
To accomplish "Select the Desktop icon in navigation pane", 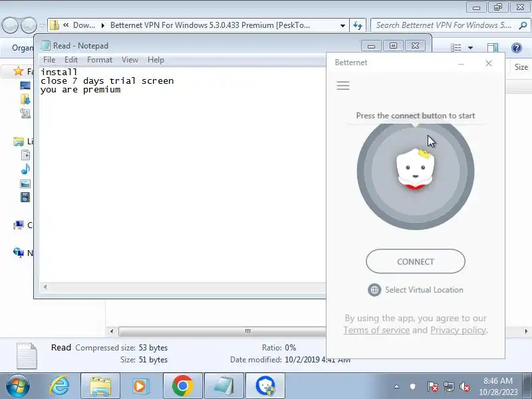I will [25, 86].
